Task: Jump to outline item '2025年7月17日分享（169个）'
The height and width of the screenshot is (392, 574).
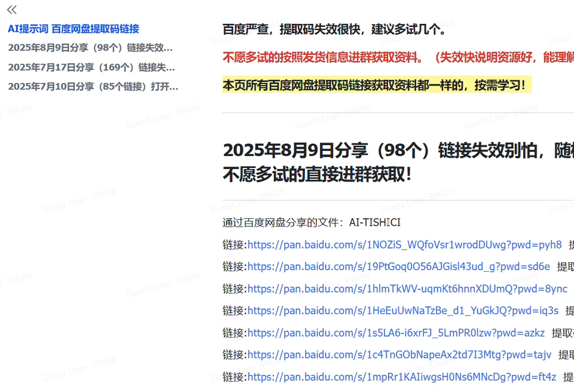Action: point(91,68)
